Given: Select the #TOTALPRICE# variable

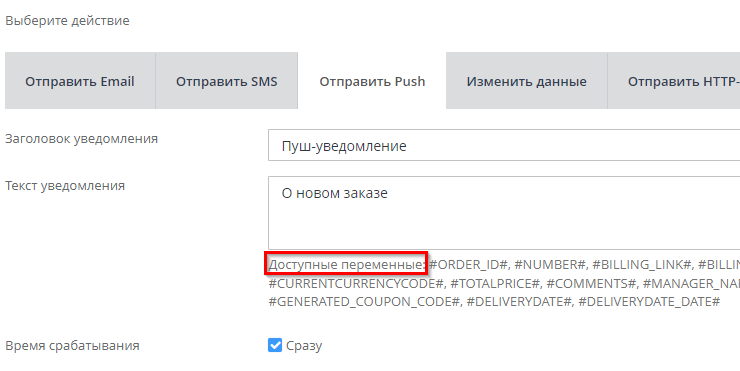Looking at the screenshot, I should tap(495, 284).
